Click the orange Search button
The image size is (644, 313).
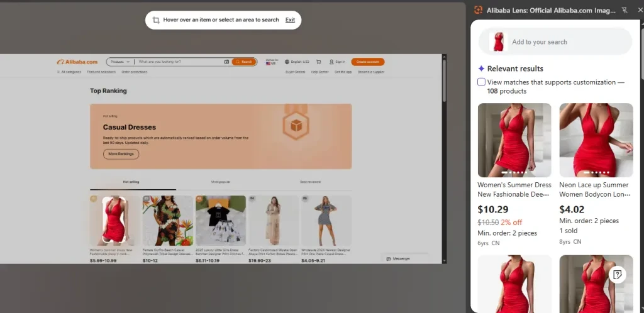[x=244, y=62]
